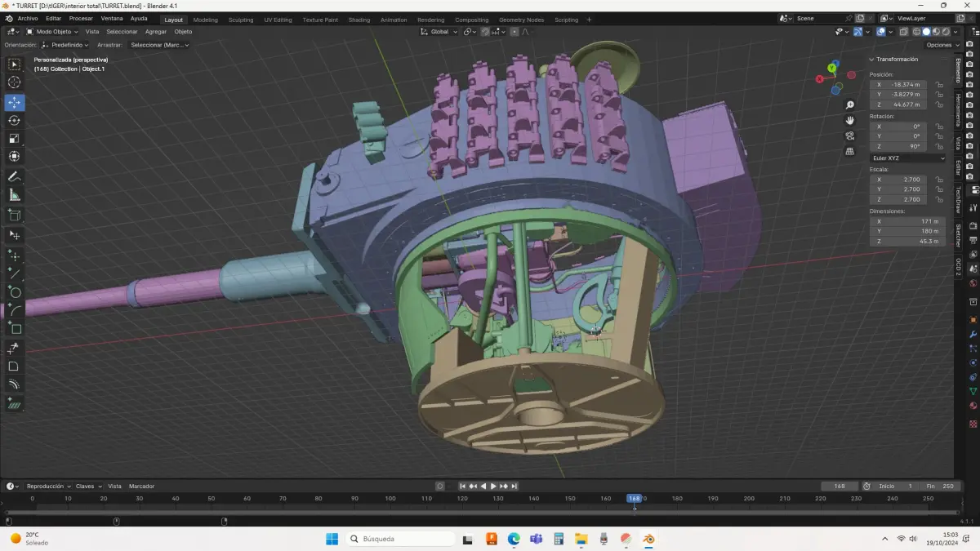Choose the Move tool
This screenshot has width=980, height=551.
15,102
